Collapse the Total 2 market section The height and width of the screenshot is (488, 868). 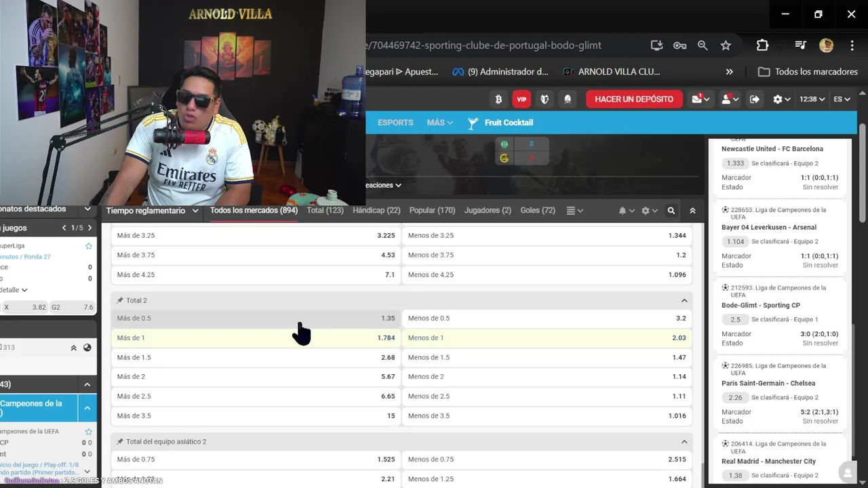tap(684, 300)
